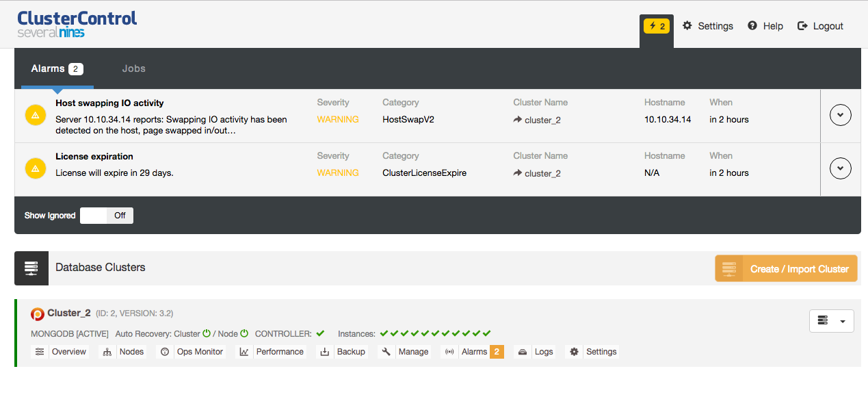
Task: Expand the Host swapping IO activity alarm
Action: coord(841,115)
